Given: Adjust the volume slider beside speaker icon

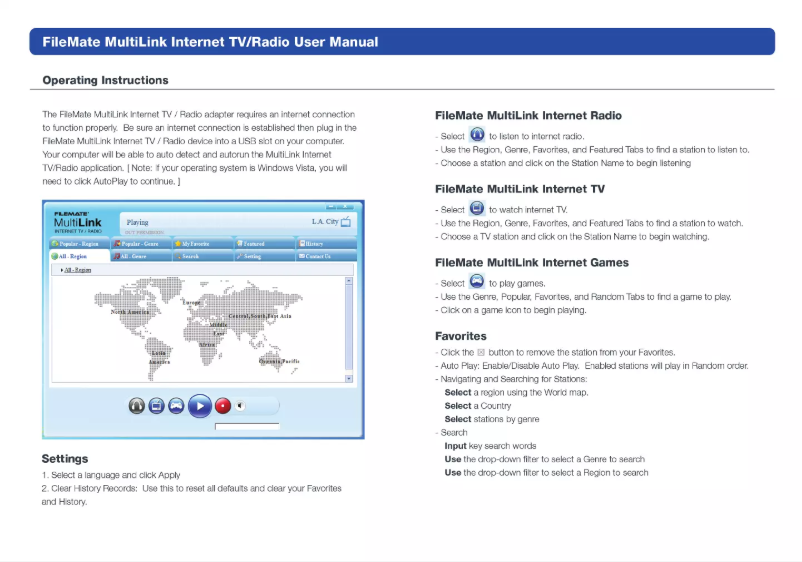Looking at the screenshot, I should (x=262, y=406).
